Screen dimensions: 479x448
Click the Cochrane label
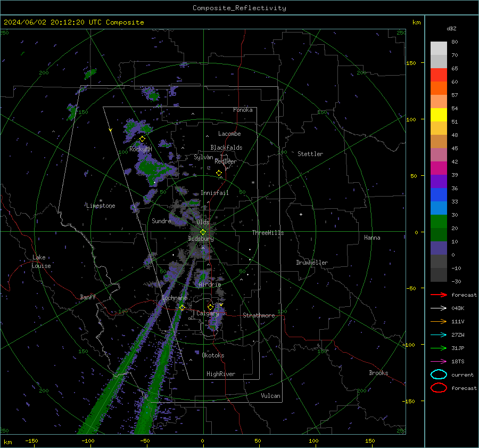[174, 298]
